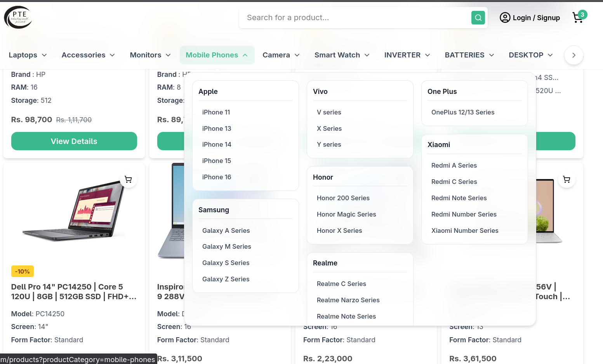Screen dimensions: 603x364
Task: Click the Rs. 3,61,500 price
Action: pyautogui.click(x=473, y=359)
